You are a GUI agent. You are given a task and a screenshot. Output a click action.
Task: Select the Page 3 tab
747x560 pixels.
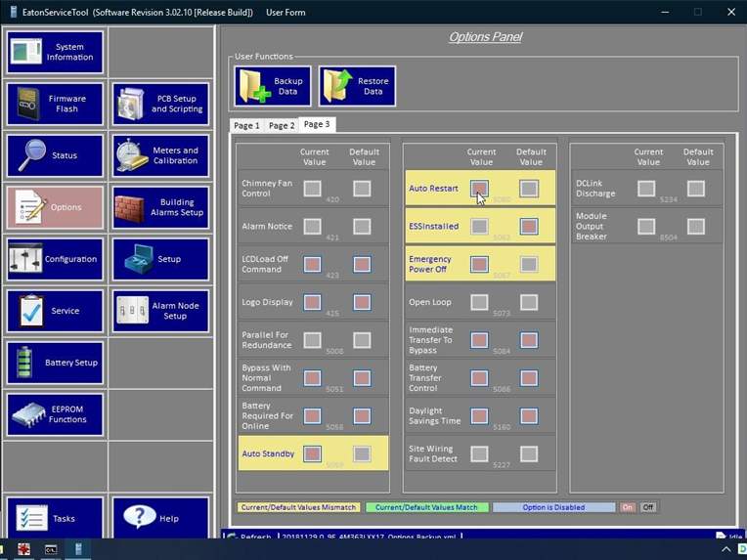point(317,124)
